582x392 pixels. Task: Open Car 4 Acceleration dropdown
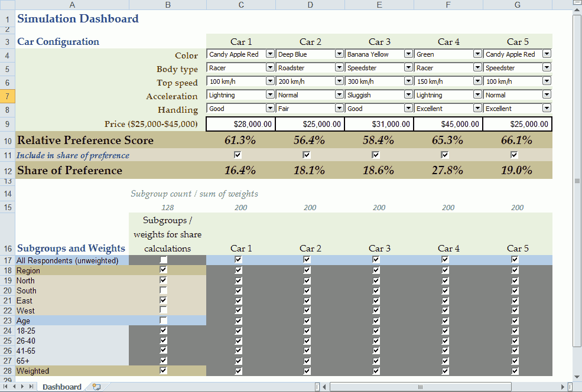click(477, 94)
